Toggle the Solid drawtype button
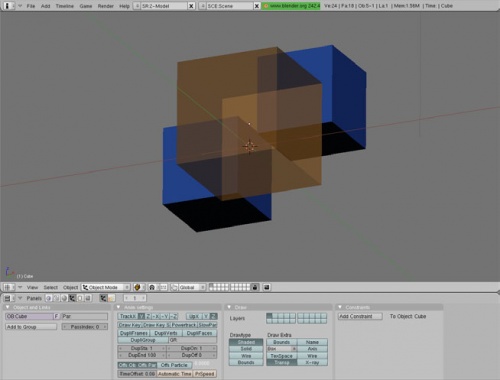 coord(246,349)
